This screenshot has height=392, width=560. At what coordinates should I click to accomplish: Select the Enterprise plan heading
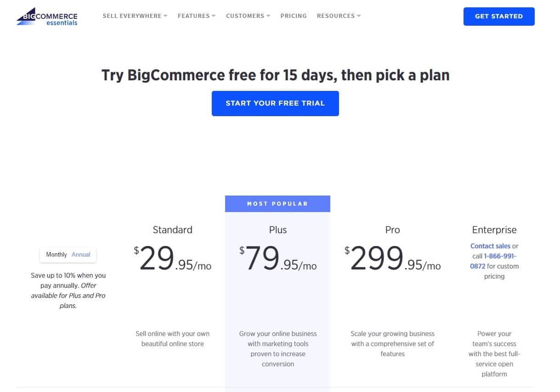point(494,230)
